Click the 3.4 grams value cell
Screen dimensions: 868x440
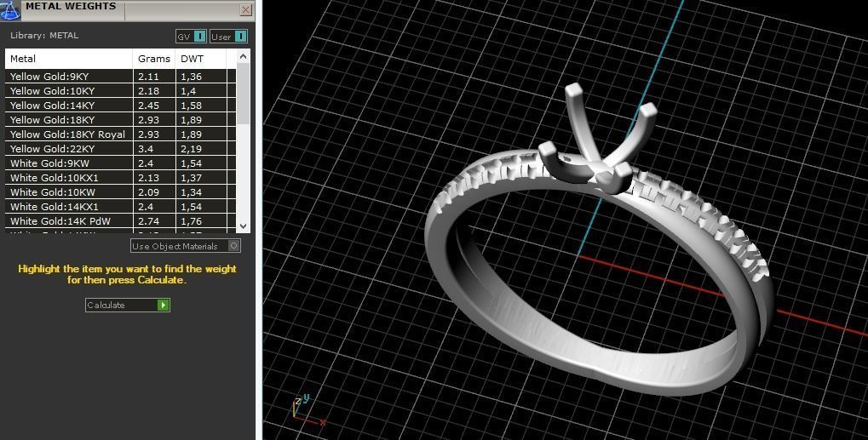click(154, 149)
